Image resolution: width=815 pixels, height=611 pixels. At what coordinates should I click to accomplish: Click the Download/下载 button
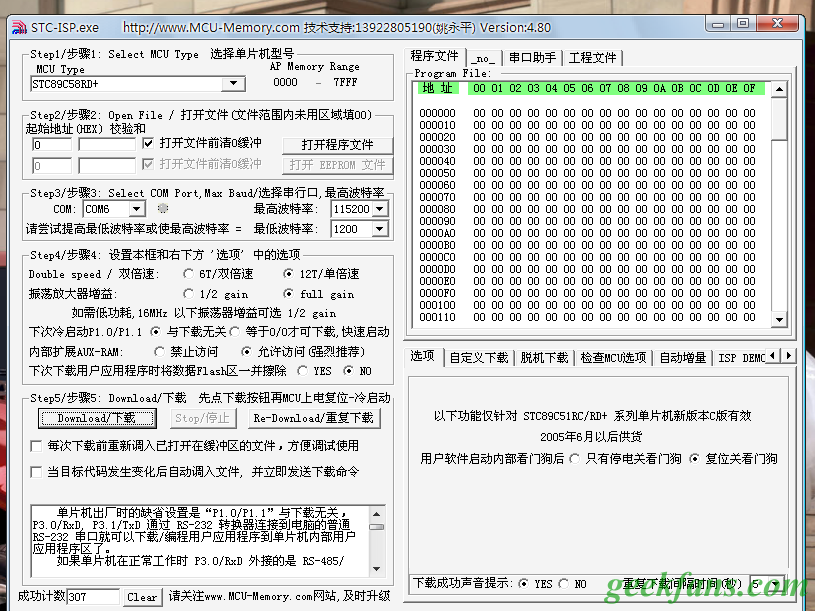[96, 418]
